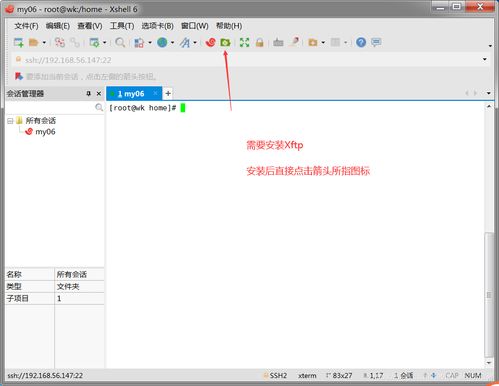Click the red Xmanager swirl icon

(210, 42)
